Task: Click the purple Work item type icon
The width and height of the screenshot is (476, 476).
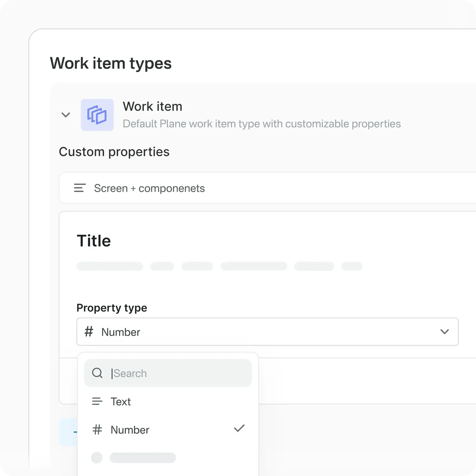Action: (x=97, y=115)
